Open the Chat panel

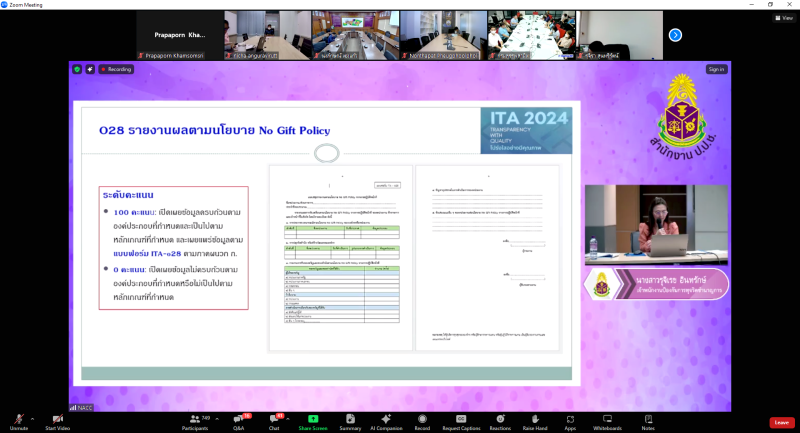(x=273, y=420)
